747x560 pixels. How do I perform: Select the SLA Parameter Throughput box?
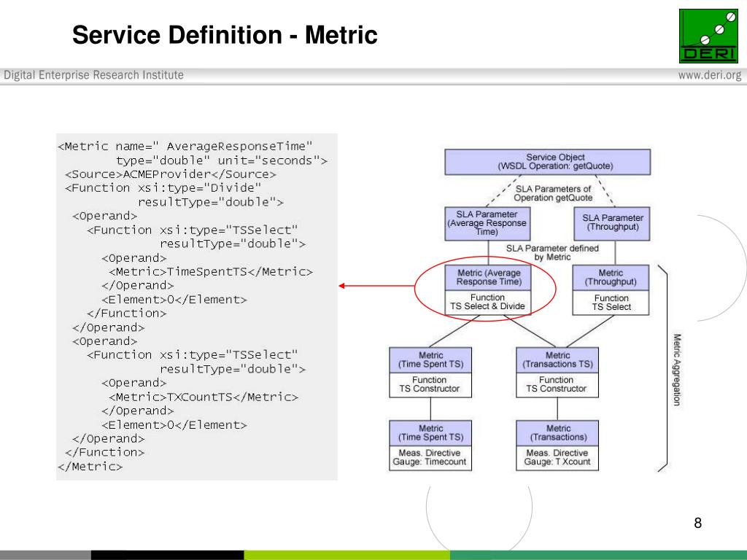click(612, 223)
